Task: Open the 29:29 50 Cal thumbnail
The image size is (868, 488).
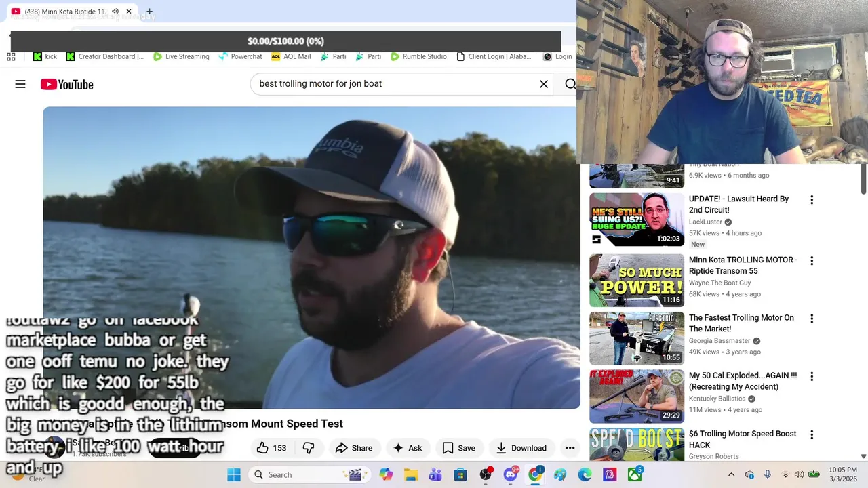Action: [x=637, y=396]
